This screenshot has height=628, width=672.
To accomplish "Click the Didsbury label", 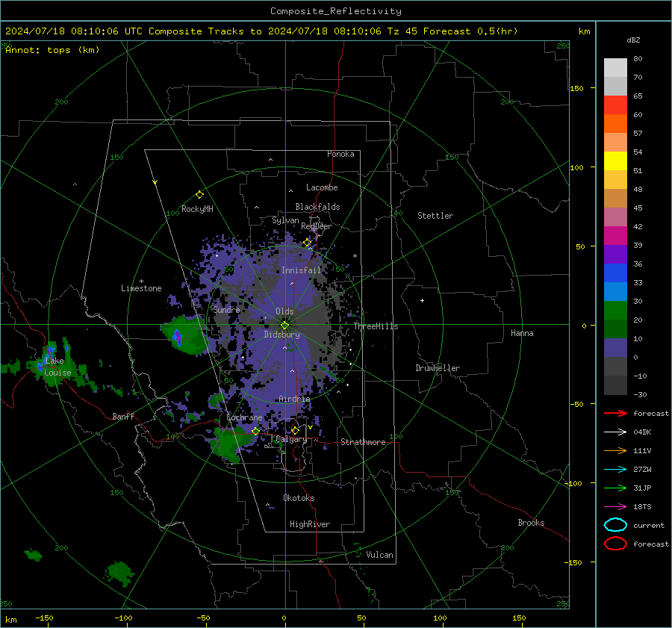I will click(x=281, y=335).
